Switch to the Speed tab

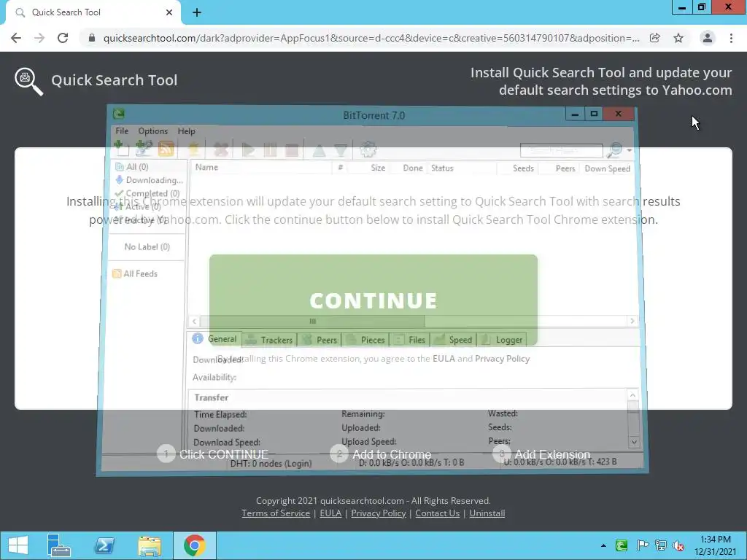454,340
